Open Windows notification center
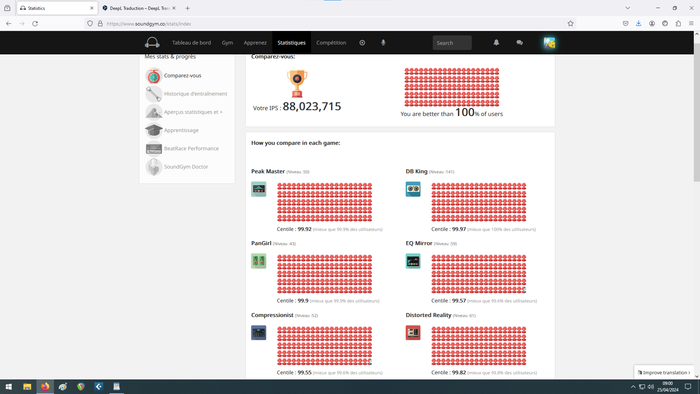Screen dimensions: 700x394 [688, 387]
